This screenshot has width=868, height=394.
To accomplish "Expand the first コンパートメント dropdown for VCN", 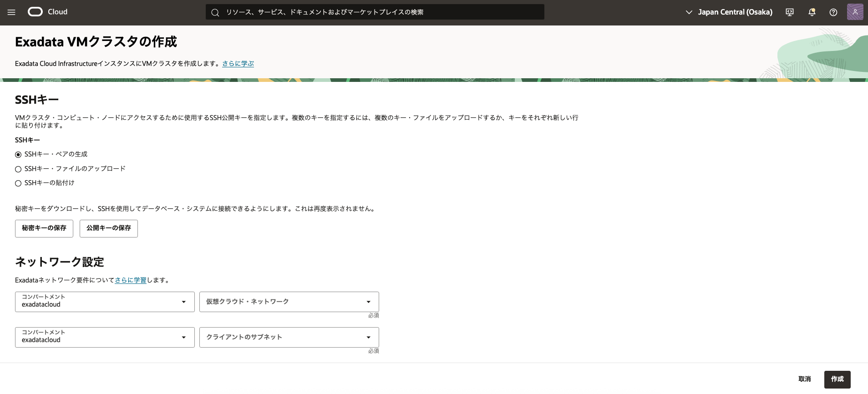I will (105, 302).
